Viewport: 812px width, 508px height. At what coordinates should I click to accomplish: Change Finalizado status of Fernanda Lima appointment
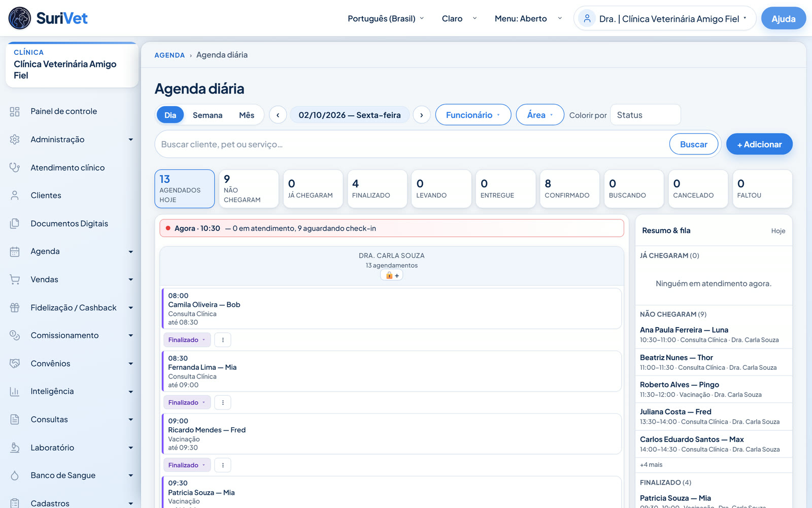click(187, 402)
